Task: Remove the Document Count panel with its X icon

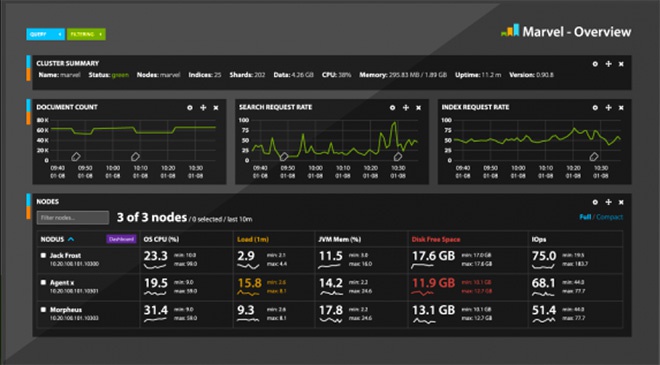Action: [x=216, y=108]
